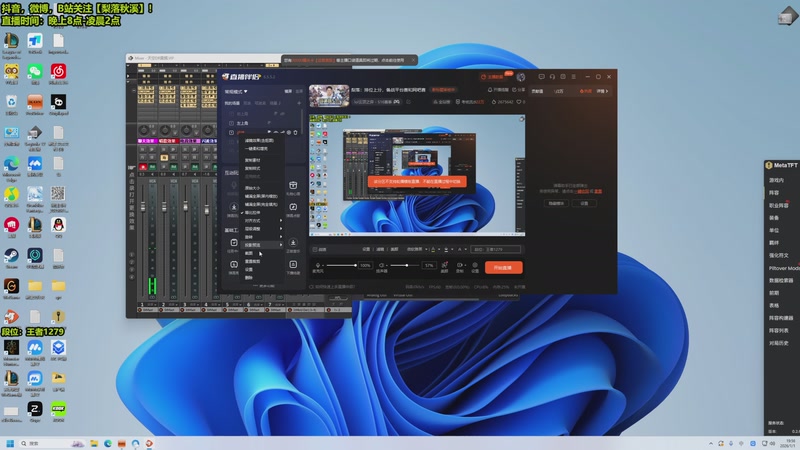This screenshot has width=800, height=450.
Task: Show hidden system tray icons
Action: pyautogui.click(x=711, y=443)
